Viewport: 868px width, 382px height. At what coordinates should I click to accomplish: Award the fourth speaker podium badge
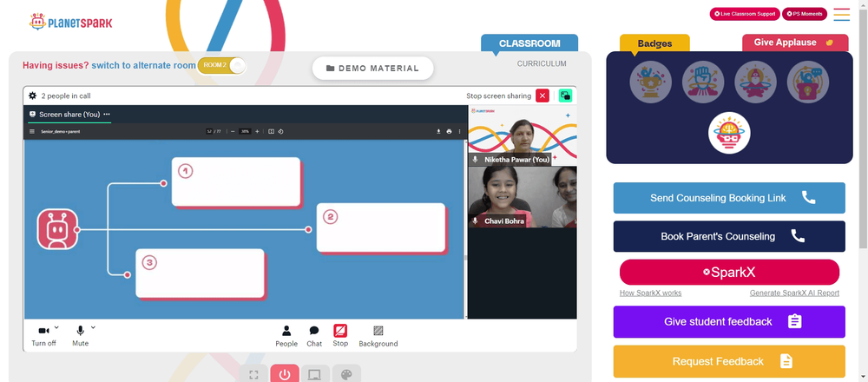pos(808,82)
